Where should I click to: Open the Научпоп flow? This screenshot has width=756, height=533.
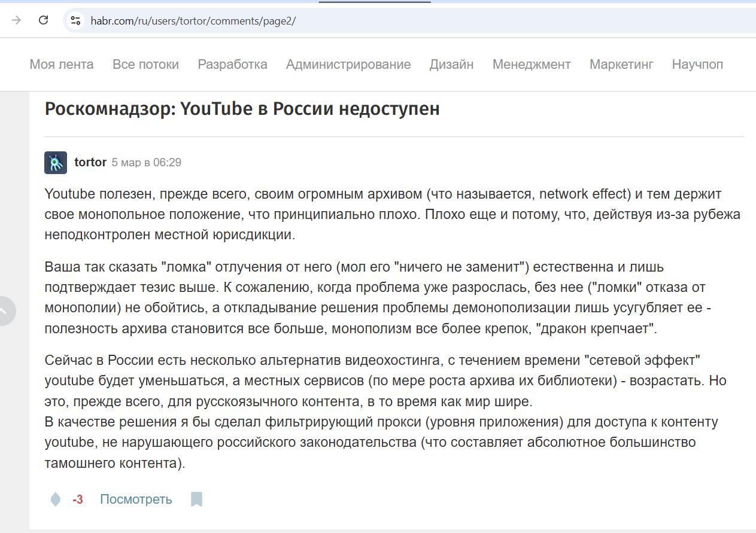click(x=697, y=64)
